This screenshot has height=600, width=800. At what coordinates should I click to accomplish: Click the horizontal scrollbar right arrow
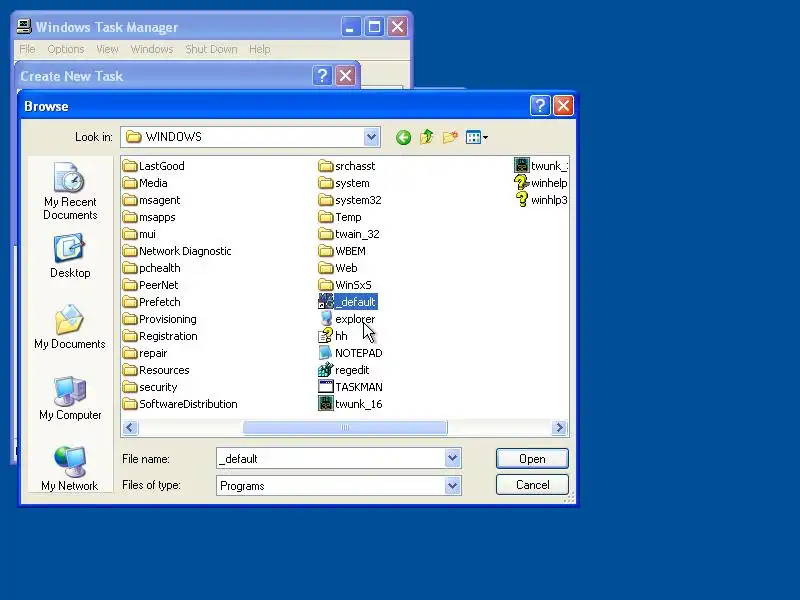coord(560,428)
